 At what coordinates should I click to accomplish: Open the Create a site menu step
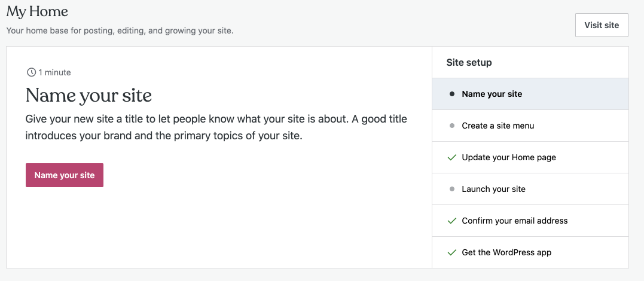498,126
